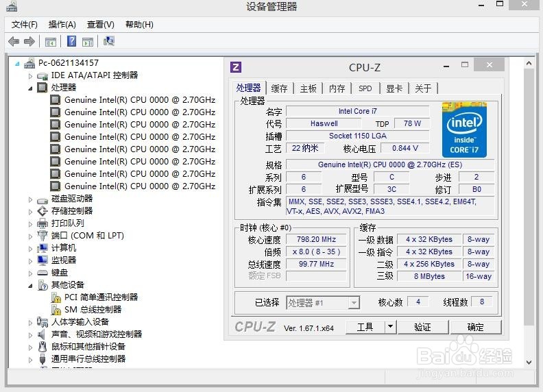Image resolution: width=543 pixels, height=392 pixels.
Task: Switch to the 内存 tab in CPU-Z
Action: pos(337,88)
